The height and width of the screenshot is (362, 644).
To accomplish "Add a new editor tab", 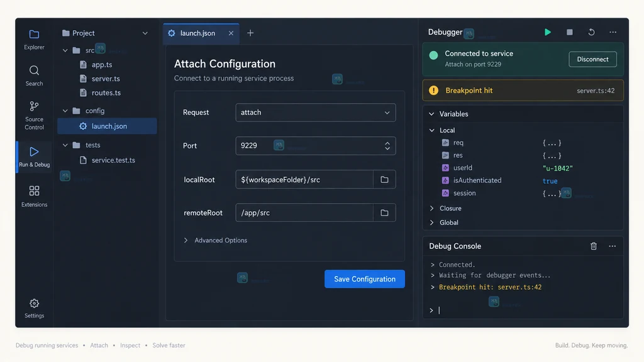I will point(250,33).
